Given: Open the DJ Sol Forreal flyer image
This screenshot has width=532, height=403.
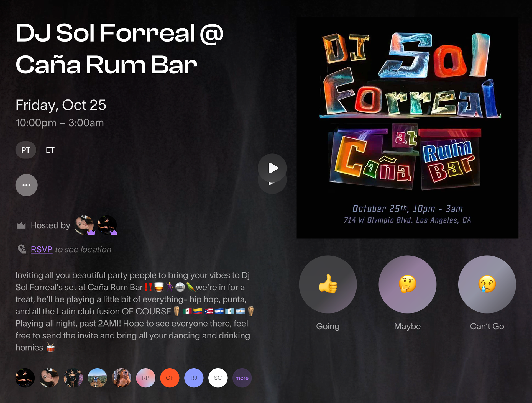Looking at the screenshot, I should [x=407, y=128].
